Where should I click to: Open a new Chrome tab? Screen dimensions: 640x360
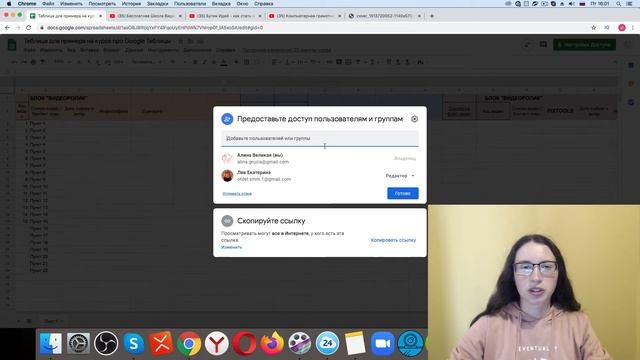(x=432, y=16)
